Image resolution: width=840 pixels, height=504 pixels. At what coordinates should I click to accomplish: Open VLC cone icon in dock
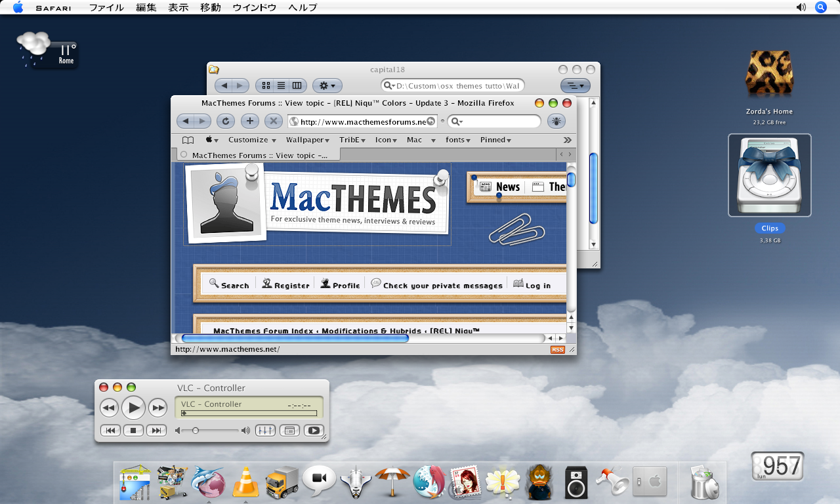tap(245, 482)
